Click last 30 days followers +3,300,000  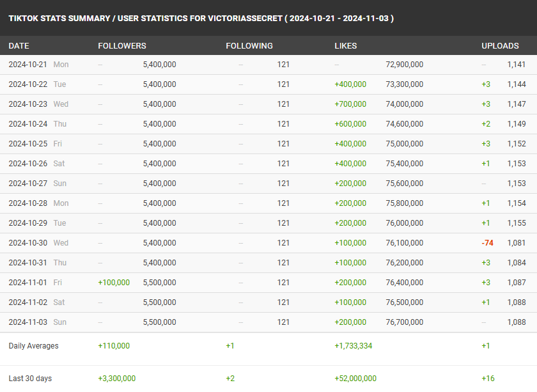tap(117, 379)
